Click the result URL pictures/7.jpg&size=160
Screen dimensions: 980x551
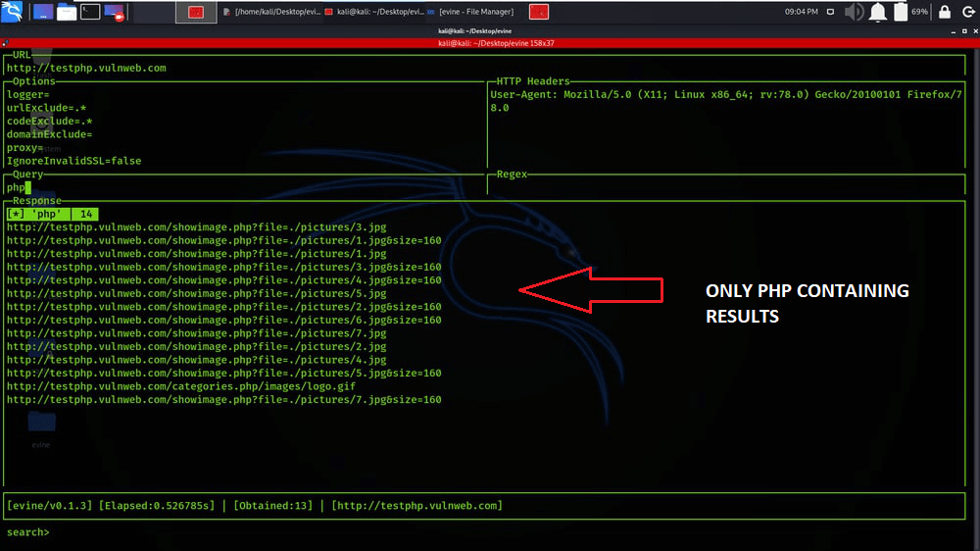(x=223, y=400)
